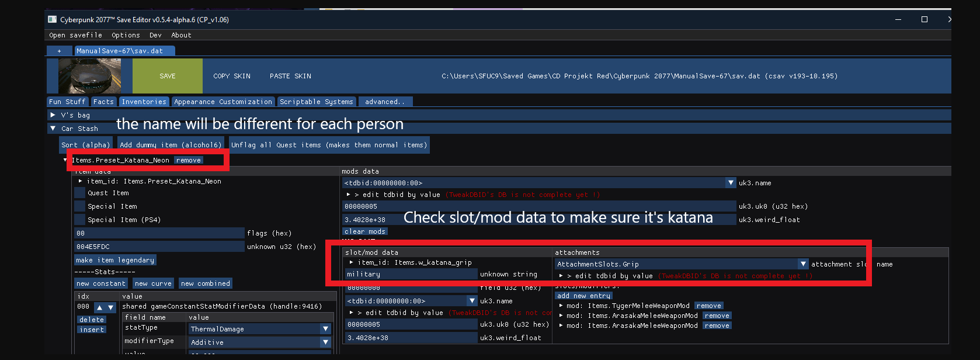Check the Special Item box
The width and height of the screenshot is (980, 360).
[80, 206]
